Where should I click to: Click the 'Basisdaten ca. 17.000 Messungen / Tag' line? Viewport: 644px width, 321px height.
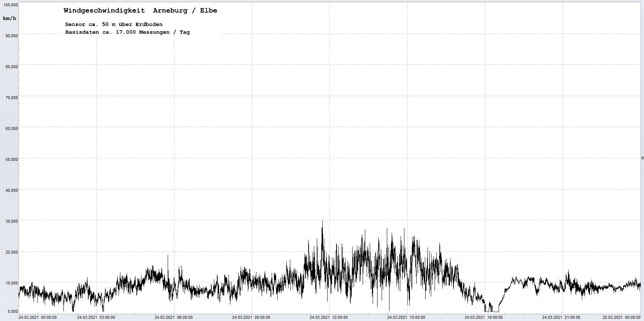pos(127,32)
